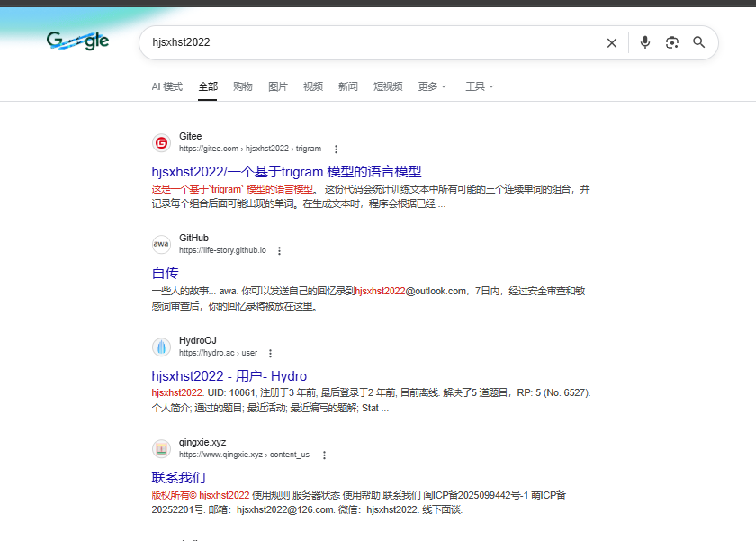Screen dimensions: 756x541
Task: Click the qingxie.xyz site favicon
Action: (161, 448)
